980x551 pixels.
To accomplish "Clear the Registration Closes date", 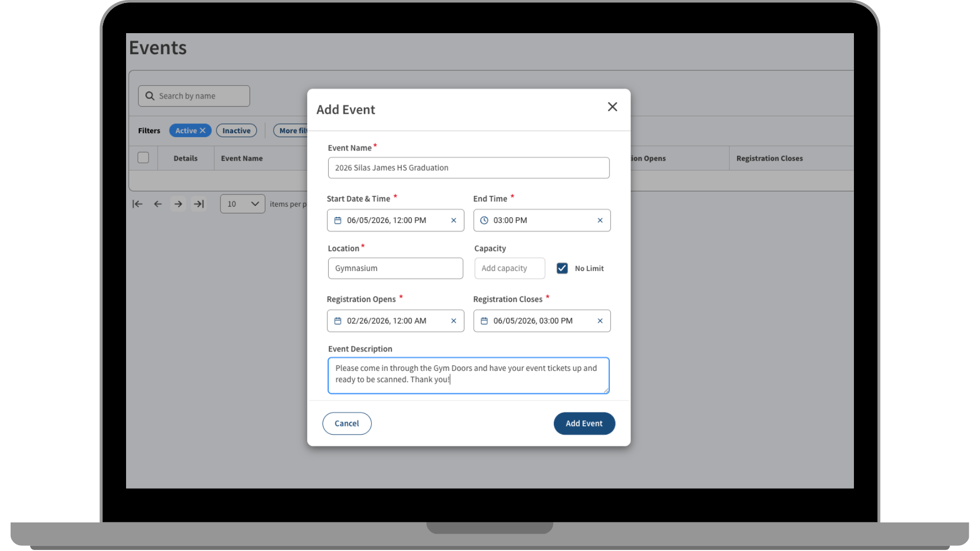I will tap(600, 321).
